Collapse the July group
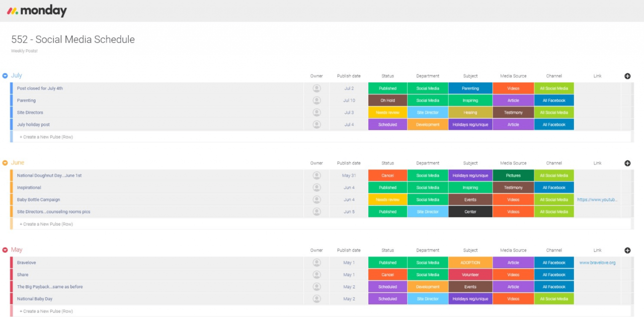Screen dimensions: 644x317 click(5, 76)
